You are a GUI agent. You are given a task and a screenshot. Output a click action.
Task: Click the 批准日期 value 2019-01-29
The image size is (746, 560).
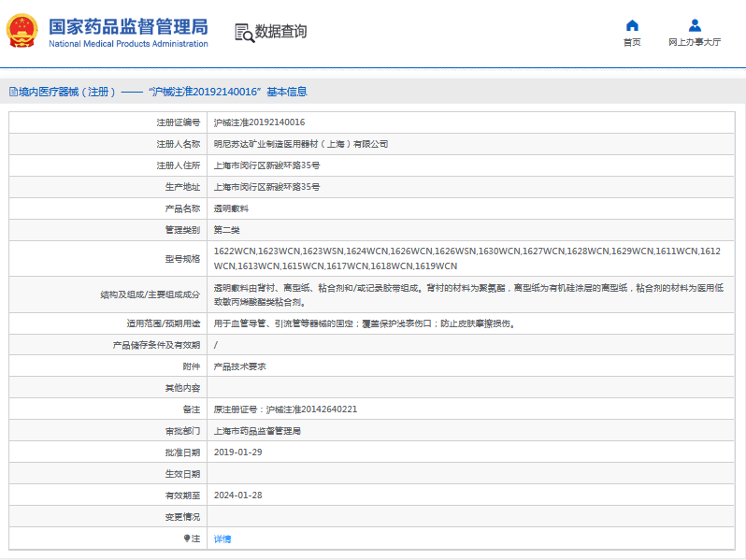[x=237, y=452]
